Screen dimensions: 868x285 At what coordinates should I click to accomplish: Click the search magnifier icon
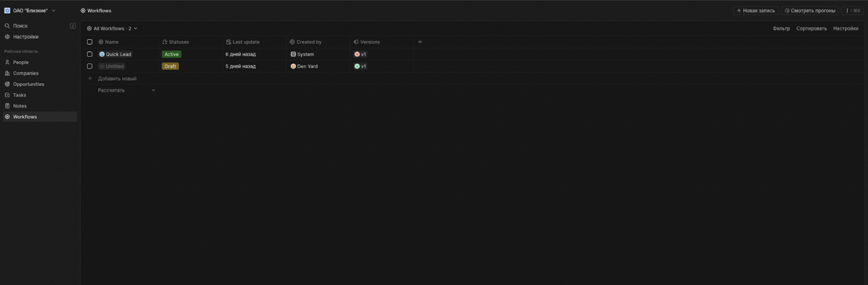(x=7, y=26)
